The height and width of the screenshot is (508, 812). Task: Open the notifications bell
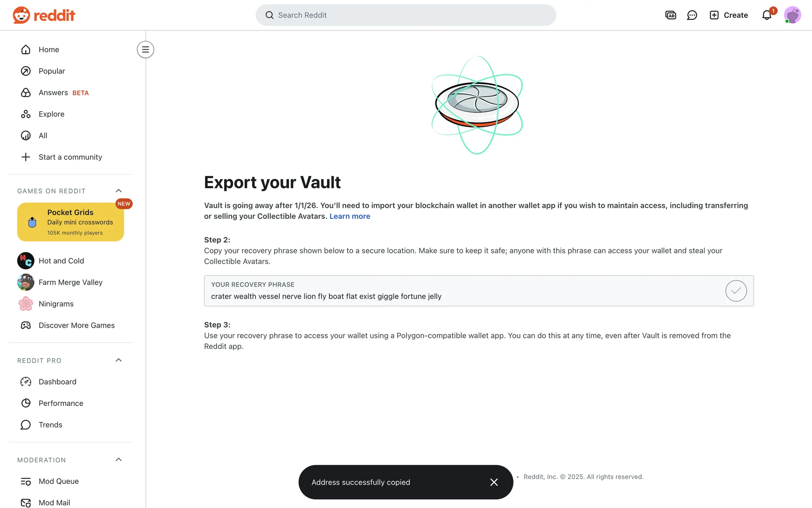[x=767, y=15]
